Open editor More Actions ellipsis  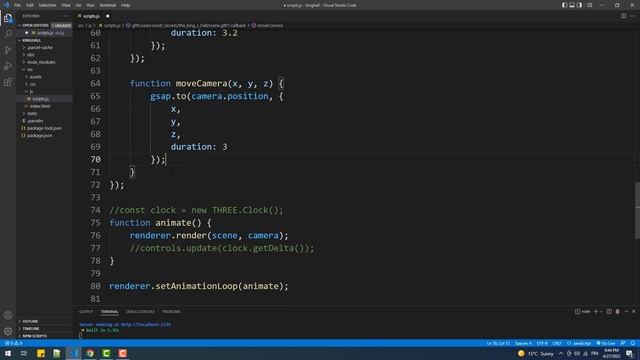pyautogui.click(x=633, y=16)
